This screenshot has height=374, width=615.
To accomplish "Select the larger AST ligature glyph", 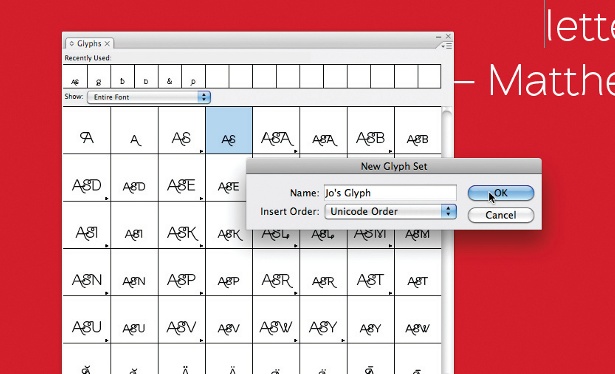I will 371,272.
